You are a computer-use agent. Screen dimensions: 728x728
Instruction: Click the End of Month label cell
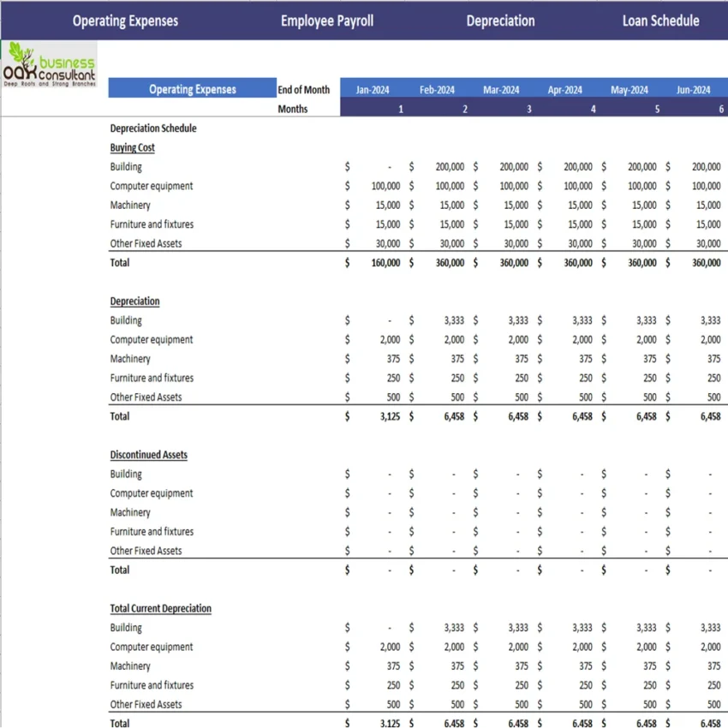click(304, 89)
